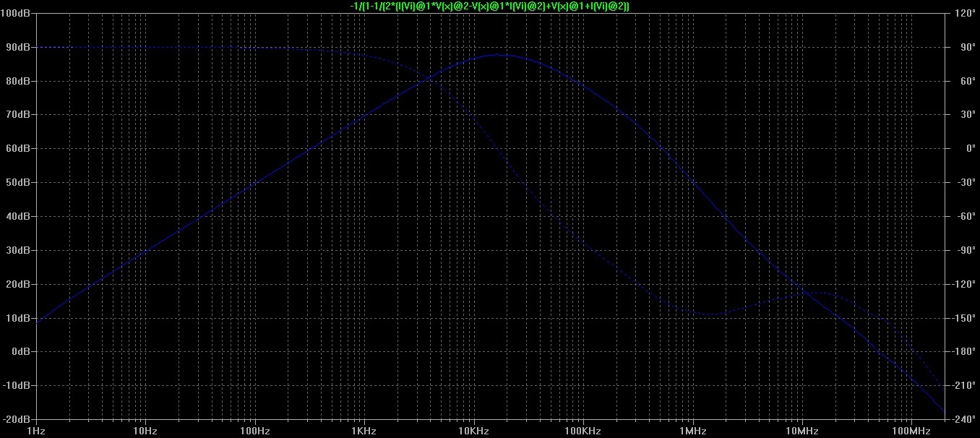Click the -120° phase axis label
980x438 pixels.
[x=963, y=284]
